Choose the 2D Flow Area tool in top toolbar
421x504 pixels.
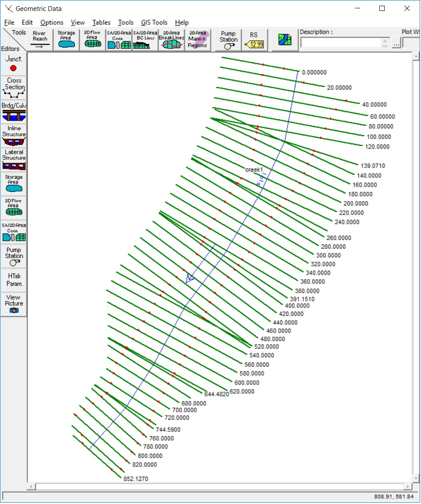coord(92,40)
